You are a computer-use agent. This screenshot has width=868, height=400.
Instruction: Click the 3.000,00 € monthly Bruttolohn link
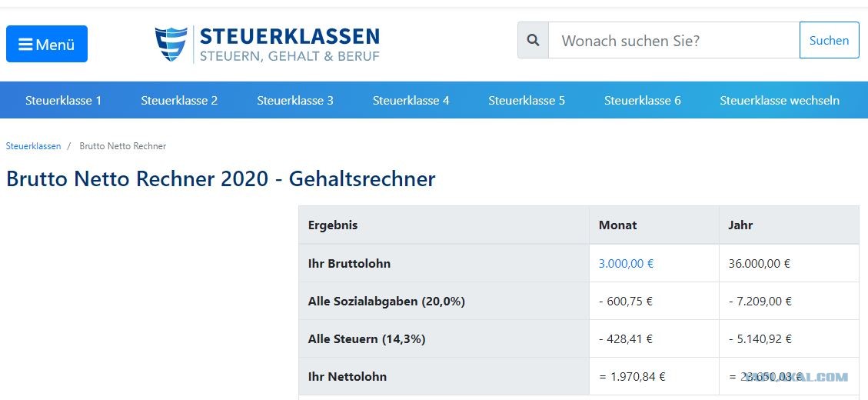coord(626,264)
